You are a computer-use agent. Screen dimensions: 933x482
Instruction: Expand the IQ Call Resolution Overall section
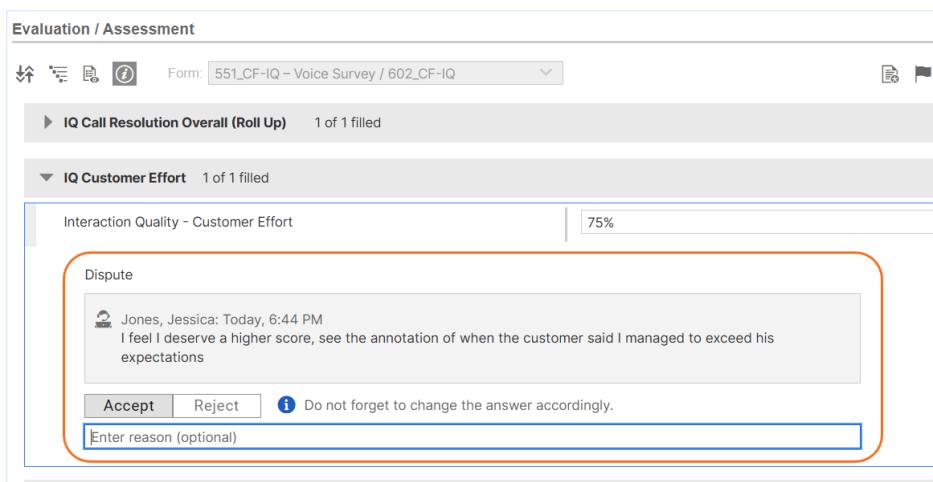(48, 122)
